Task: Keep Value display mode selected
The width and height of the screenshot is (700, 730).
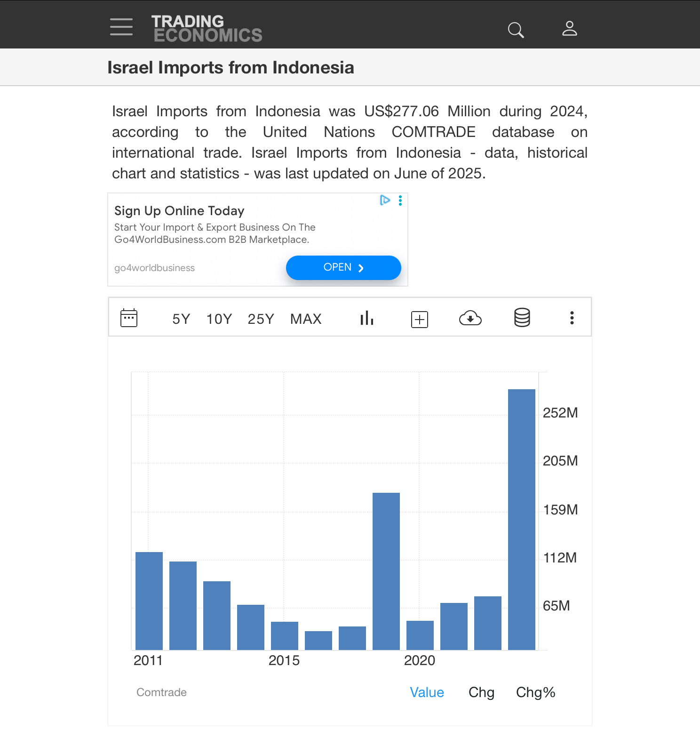Action: [x=426, y=692]
